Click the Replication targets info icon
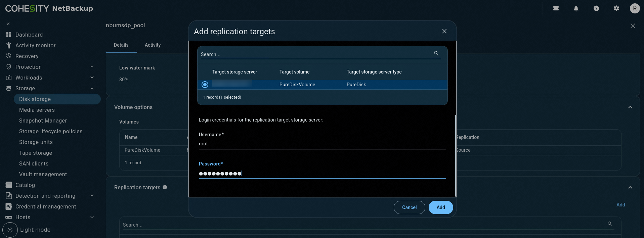The height and width of the screenshot is (238, 644). coord(165,187)
